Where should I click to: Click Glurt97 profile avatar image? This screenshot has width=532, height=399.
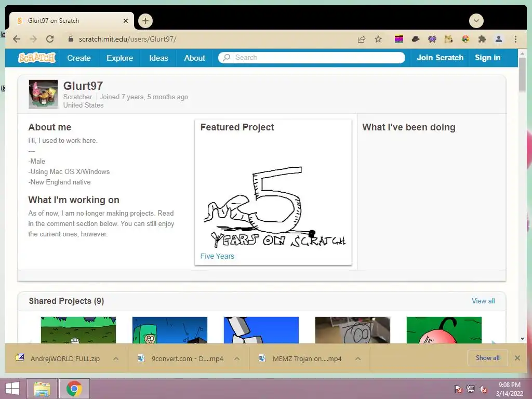tap(43, 95)
